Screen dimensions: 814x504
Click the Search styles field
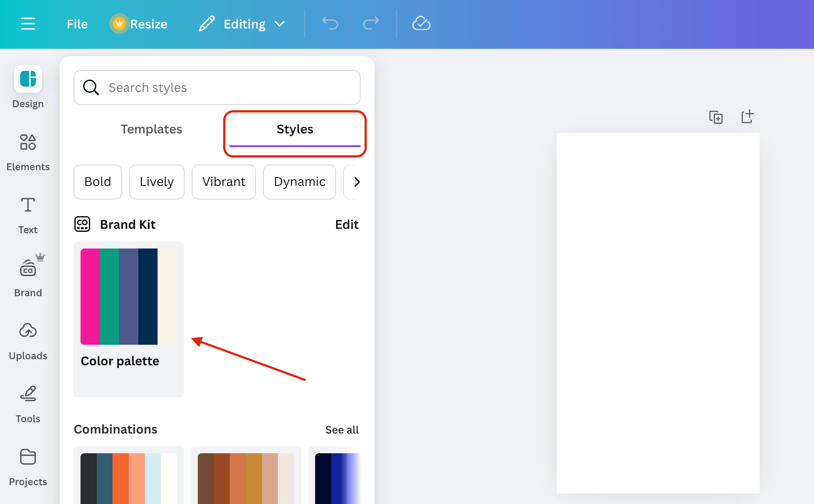[x=217, y=87]
